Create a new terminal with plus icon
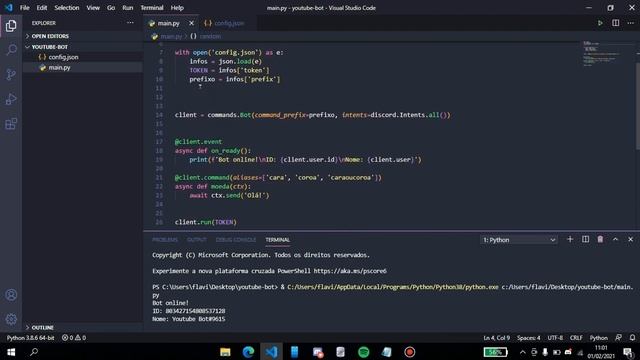Image resolution: width=640 pixels, height=360 pixels. 570,239
